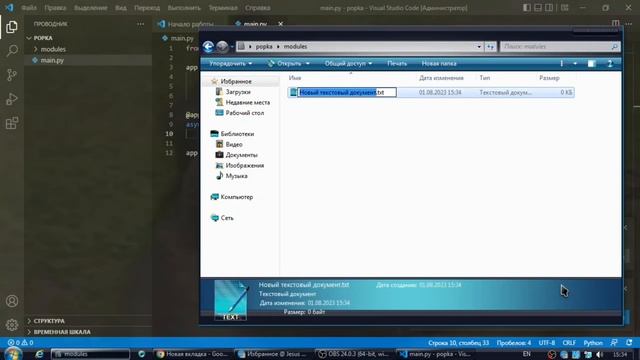Click the errors and warnings status bar indicator
Viewport: 640px width, 360px height.
point(20,343)
